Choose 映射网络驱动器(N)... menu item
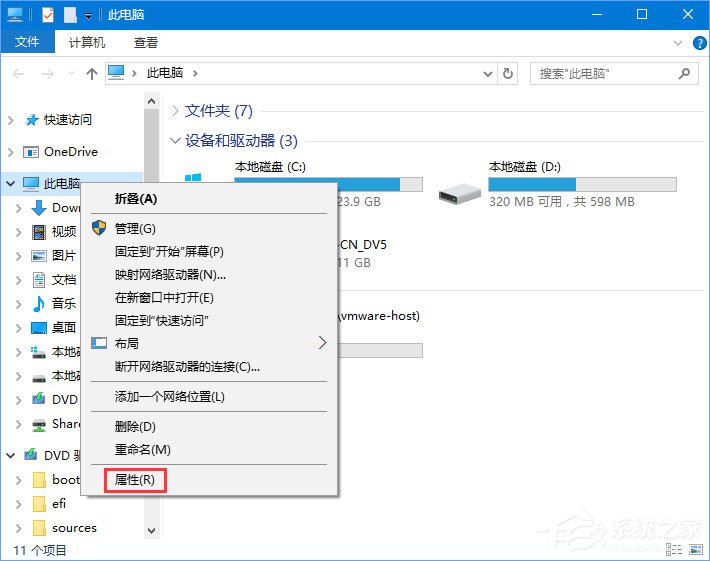The width and height of the screenshot is (710, 561). pyautogui.click(x=208, y=274)
